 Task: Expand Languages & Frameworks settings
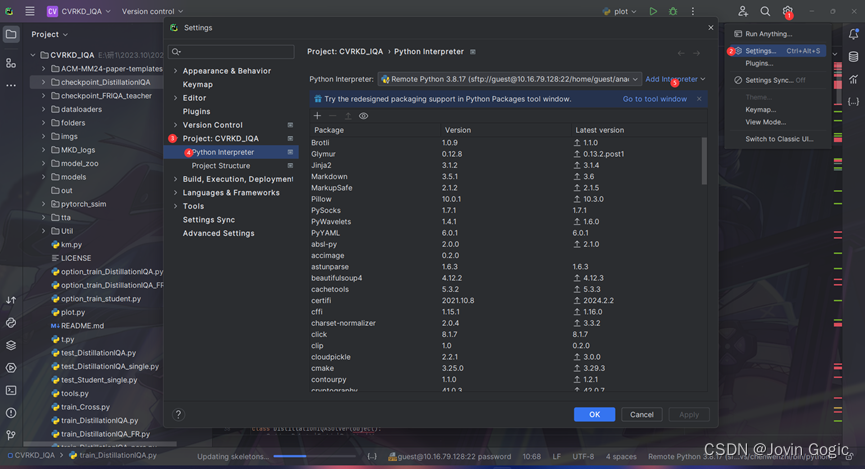coord(175,193)
